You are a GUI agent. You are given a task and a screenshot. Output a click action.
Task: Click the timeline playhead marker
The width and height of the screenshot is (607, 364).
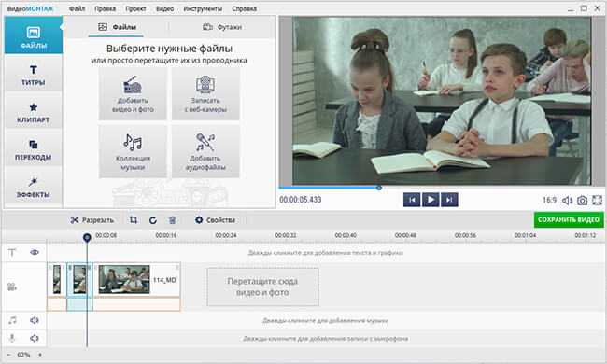tap(87, 237)
